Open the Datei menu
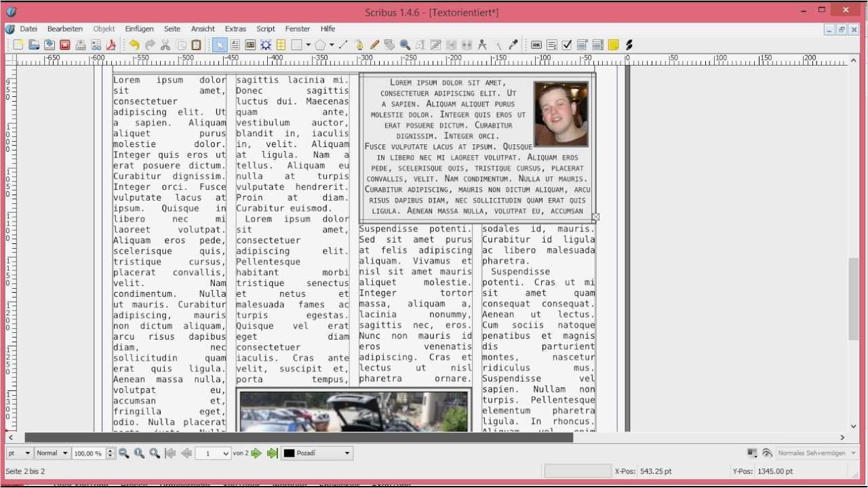The height and width of the screenshot is (488, 868). coord(28,29)
